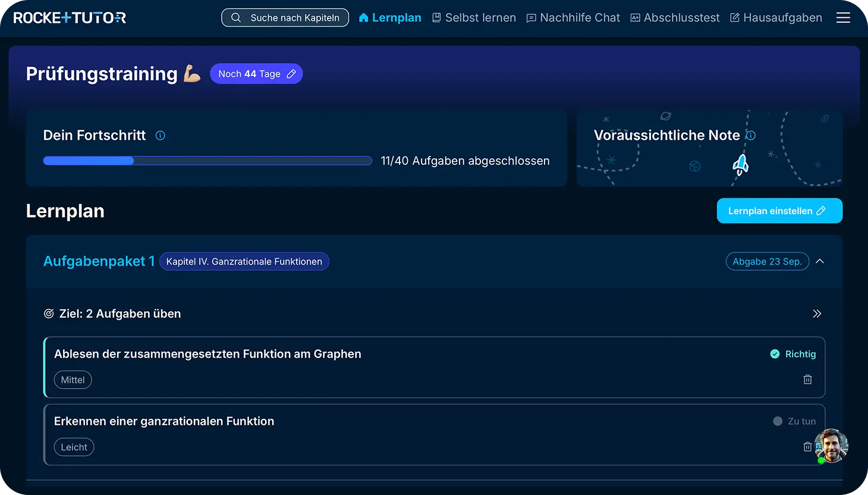Viewport: 868px width, 495px height.
Task: Click the Aufgabenpaket 1 heading
Action: pos(99,261)
